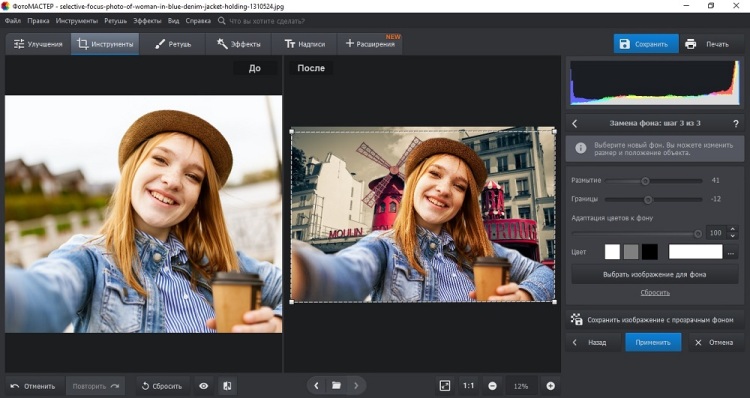Go to the previous photo arrow
The image size is (750, 398).
[316, 386]
